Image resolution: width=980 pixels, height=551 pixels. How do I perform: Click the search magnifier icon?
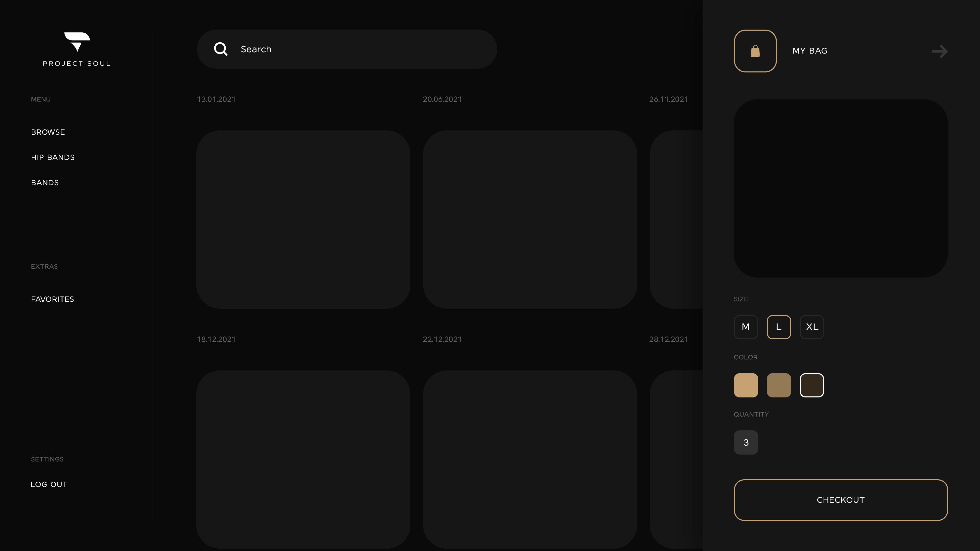coord(221,49)
